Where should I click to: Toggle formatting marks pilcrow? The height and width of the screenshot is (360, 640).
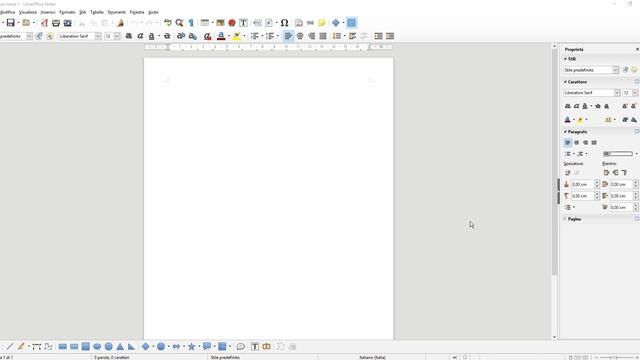[x=191, y=23]
